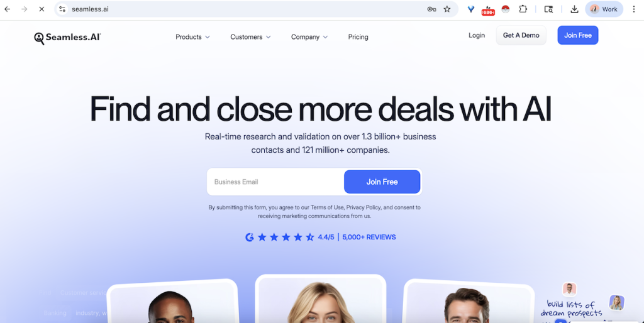The width and height of the screenshot is (644, 323).
Task: Open the password key icon
Action: click(x=431, y=9)
